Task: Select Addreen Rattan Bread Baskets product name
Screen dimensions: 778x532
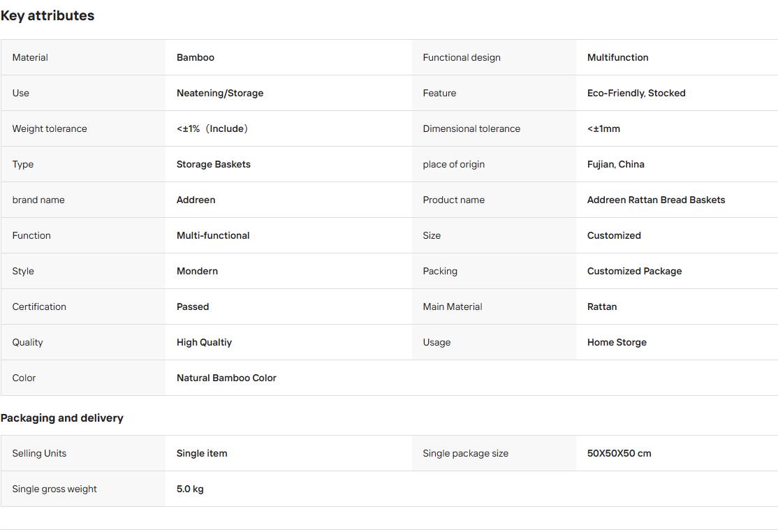Action: [656, 200]
